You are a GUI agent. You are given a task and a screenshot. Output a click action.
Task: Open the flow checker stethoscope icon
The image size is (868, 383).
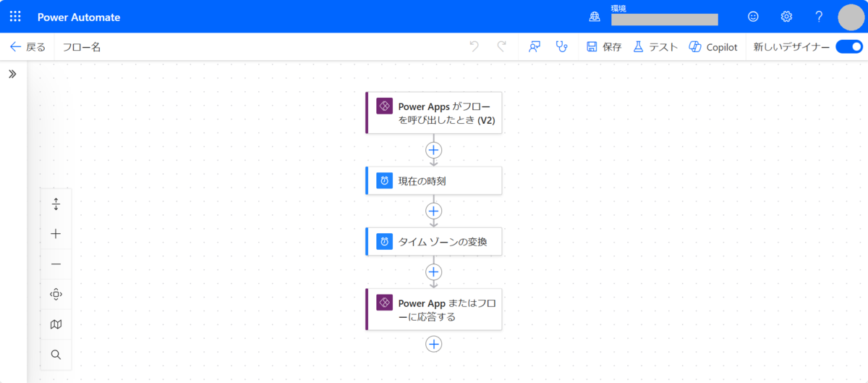coord(561,46)
